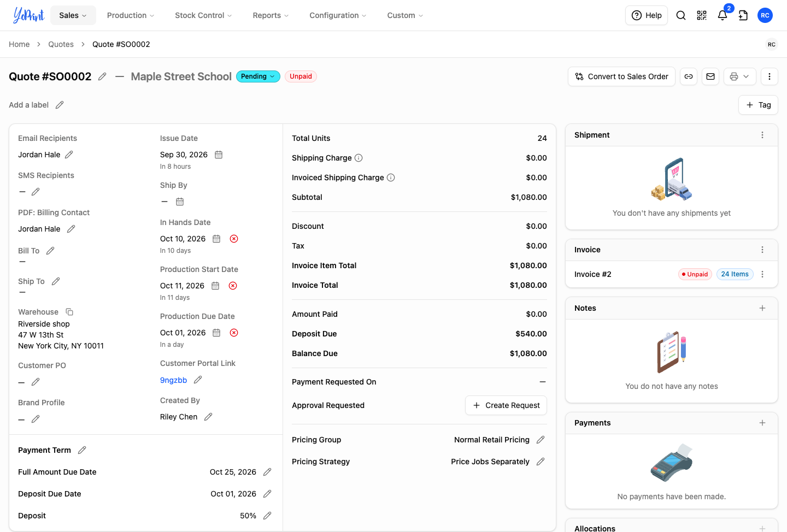Open the Sales menu
This screenshot has height=532, width=787.
click(73, 15)
